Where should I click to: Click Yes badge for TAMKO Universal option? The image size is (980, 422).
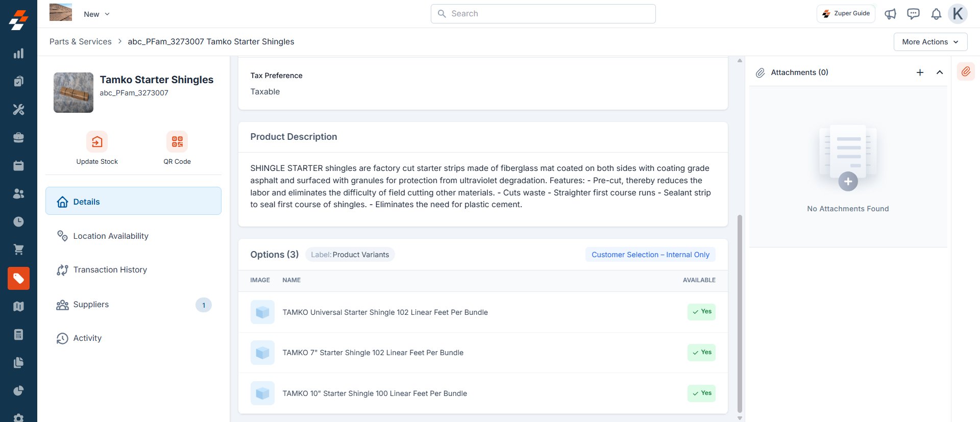(701, 312)
